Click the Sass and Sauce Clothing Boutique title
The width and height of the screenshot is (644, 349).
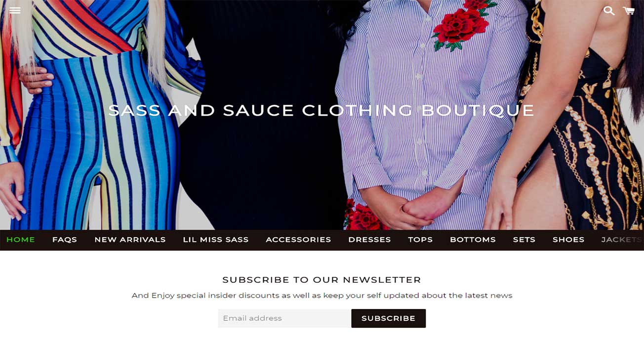(x=321, y=110)
